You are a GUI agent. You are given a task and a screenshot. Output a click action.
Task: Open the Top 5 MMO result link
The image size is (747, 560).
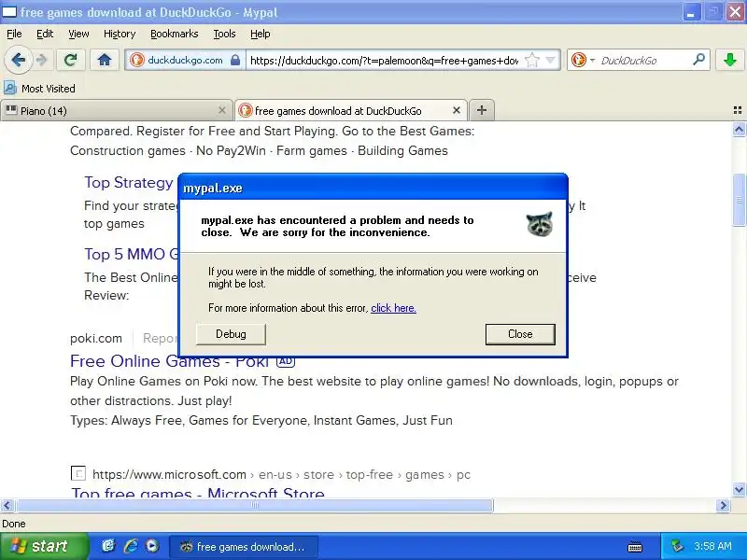pyautogui.click(x=132, y=254)
